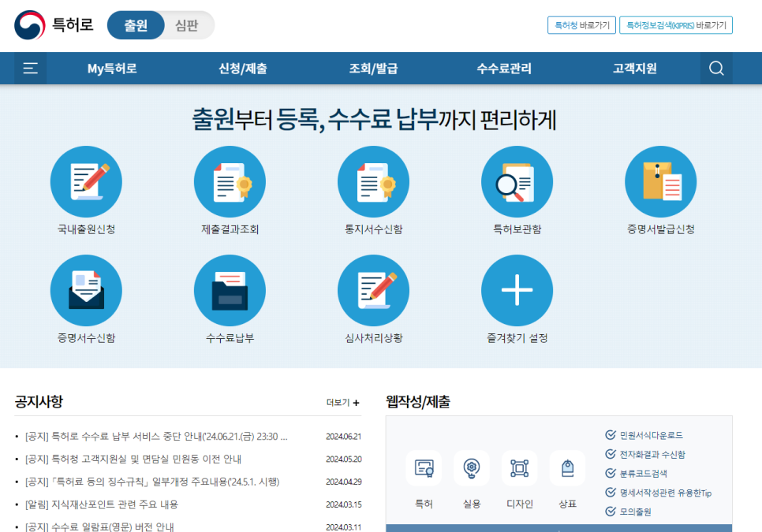Screen dimensions: 762x532
Task: Open 민원서식다운로드 link
Action: click(x=652, y=435)
